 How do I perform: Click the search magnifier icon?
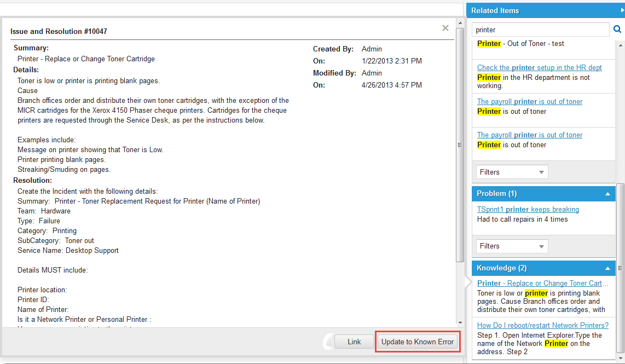point(617,30)
